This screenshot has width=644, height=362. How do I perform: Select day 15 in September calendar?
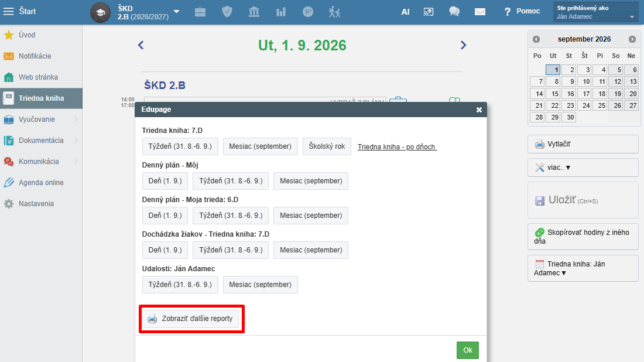(x=553, y=94)
